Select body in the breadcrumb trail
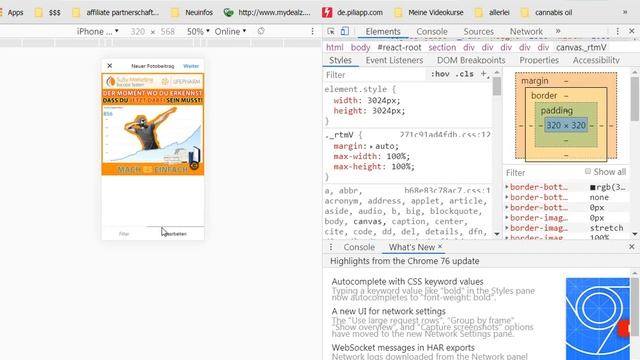Screen dimensions: 640x360 point(360,47)
